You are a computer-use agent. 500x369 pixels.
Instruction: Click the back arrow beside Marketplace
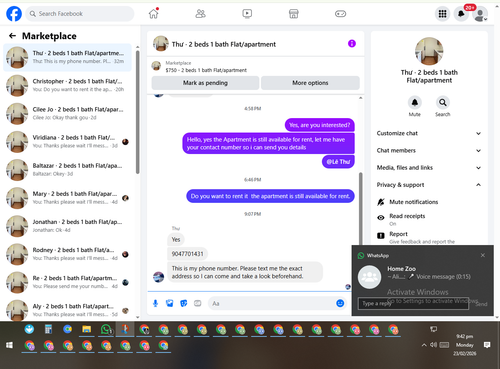(12, 36)
